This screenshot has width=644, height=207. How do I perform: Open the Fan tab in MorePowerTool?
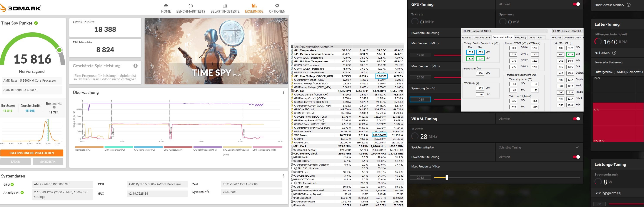coord(540,37)
